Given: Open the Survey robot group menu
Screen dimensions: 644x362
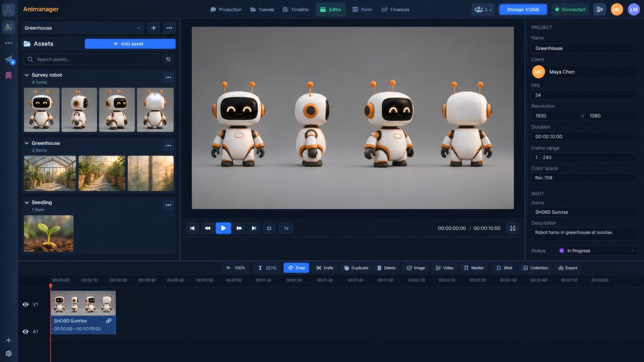Looking at the screenshot, I should (168, 77).
